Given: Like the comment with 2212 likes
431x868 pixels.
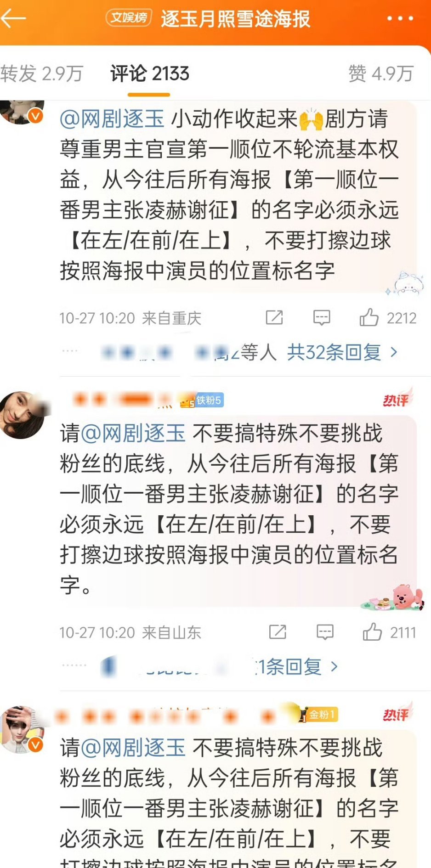Looking at the screenshot, I should pos(388,317).
